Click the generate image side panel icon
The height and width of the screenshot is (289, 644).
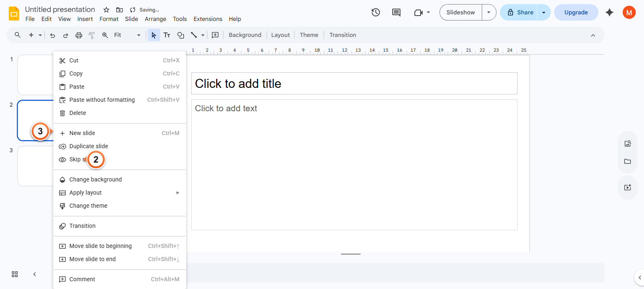(x=628, y=187)
